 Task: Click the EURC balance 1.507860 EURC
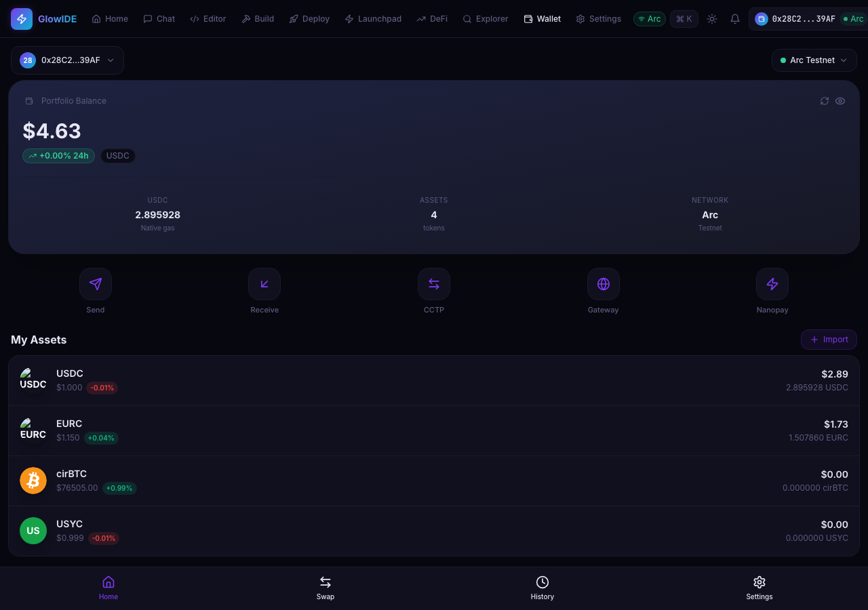818,438
